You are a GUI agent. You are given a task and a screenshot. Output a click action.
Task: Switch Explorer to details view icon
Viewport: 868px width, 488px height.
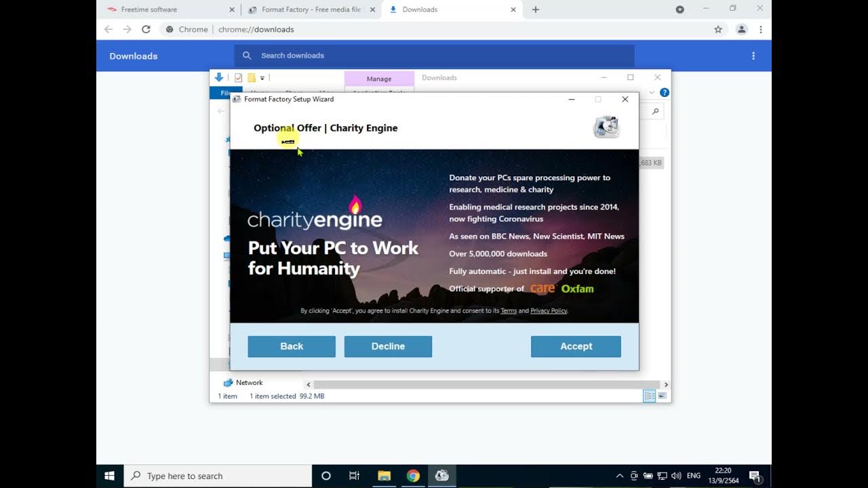click(649, 396)
